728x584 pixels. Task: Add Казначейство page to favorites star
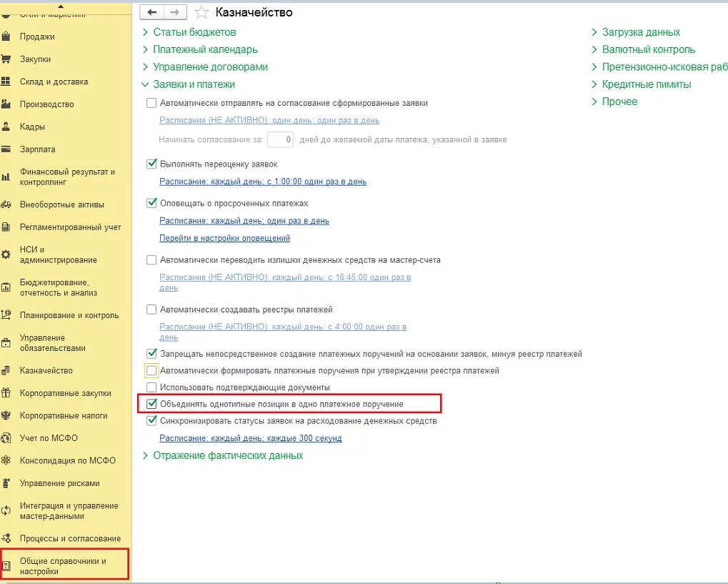201,12
